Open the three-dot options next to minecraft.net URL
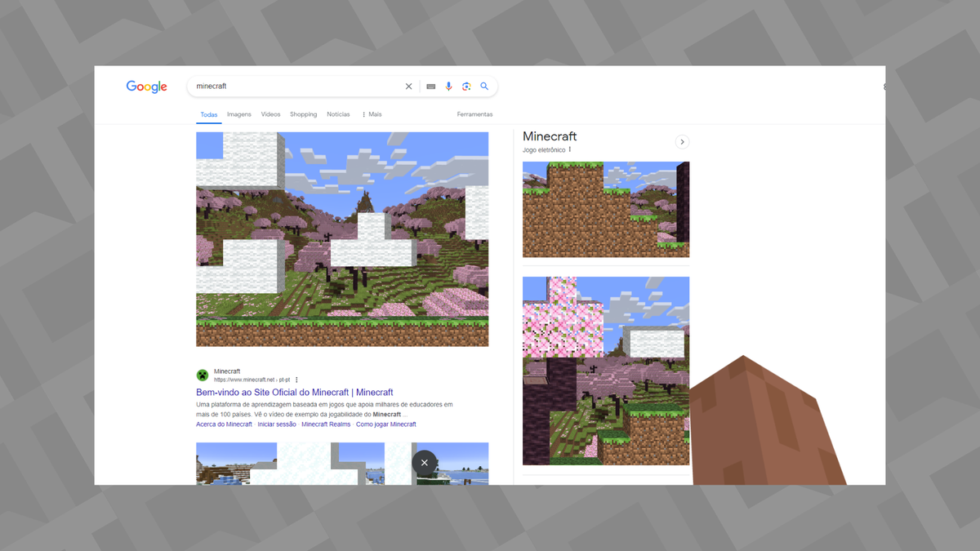The width and height of the screenshot is (980, 551). point(296,380)
